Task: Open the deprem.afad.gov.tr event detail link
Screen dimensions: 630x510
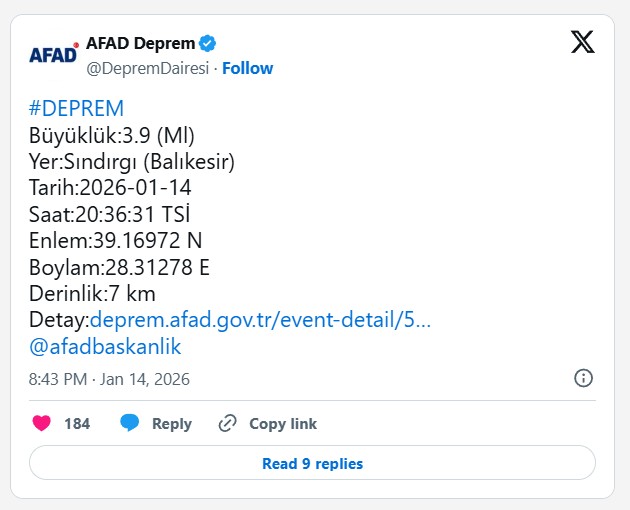Action: (260, 320)
